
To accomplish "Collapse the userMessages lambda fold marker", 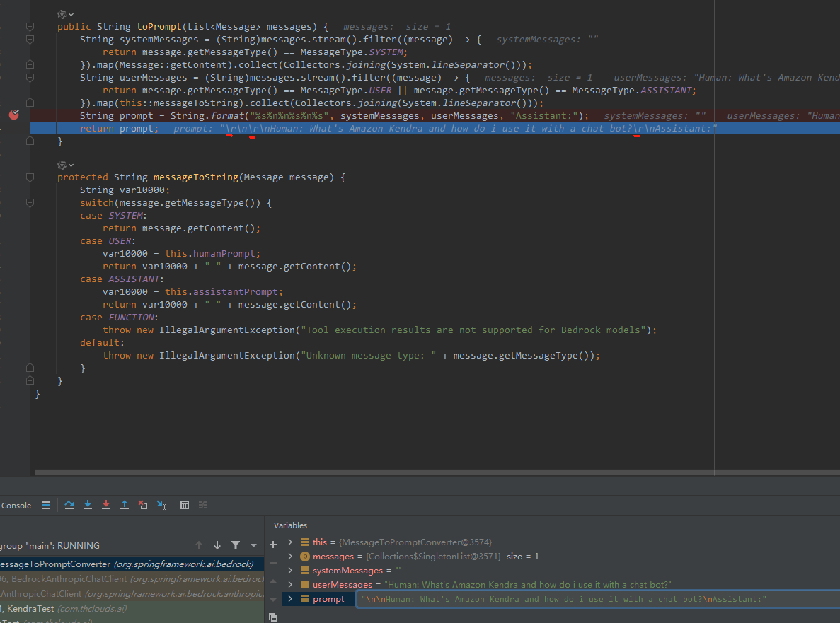I will 30,78.
